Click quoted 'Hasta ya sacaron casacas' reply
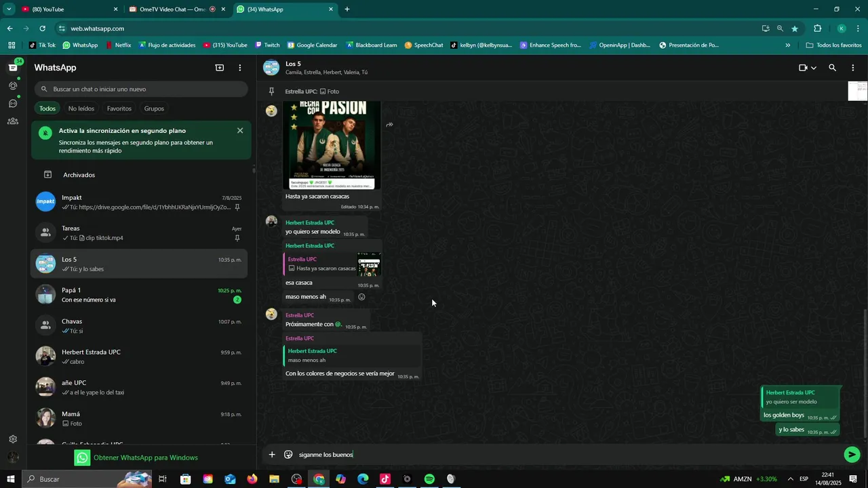The width and height of the screenshot is (868, 488). [332, 264]
